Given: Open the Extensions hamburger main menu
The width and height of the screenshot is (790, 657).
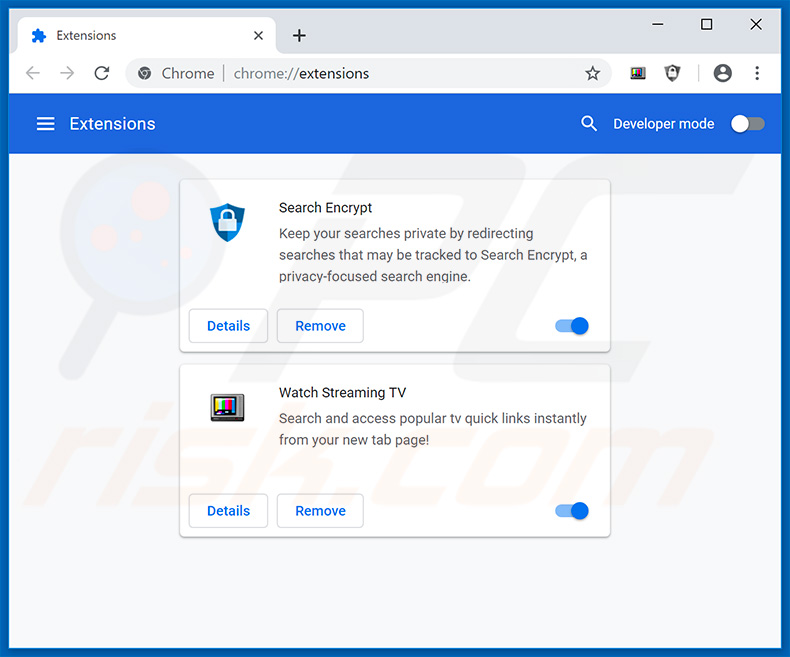Looking at the screenshot, I should (x=45, y=124).
